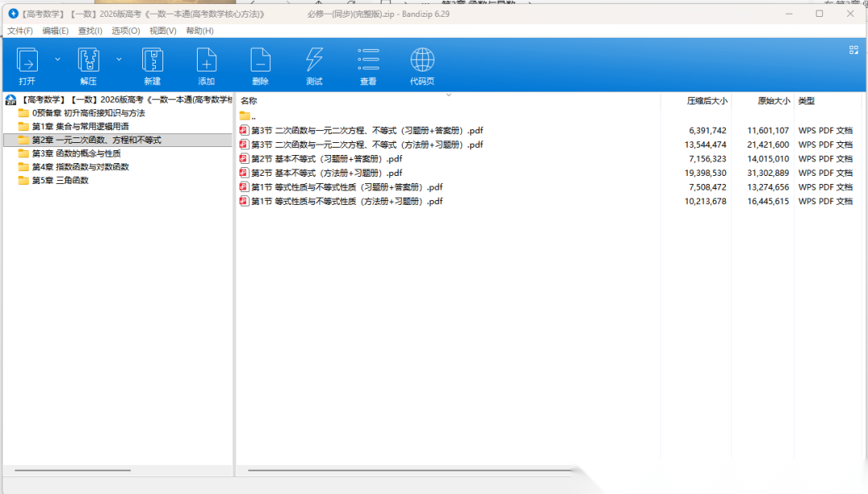The height and width of the screenshot is (494, 868).
Task: Click the Delete (删除) toolbar icon
Action: (x=260, y=61)
